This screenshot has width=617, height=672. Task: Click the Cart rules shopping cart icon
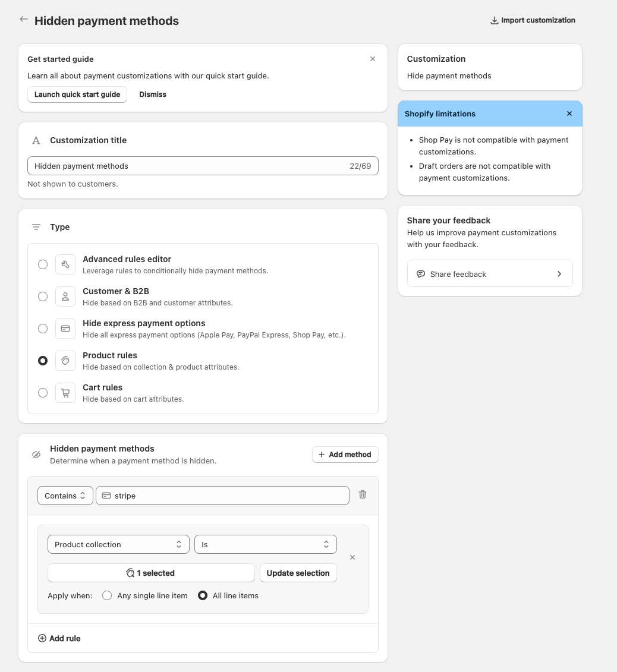[65, 393]
